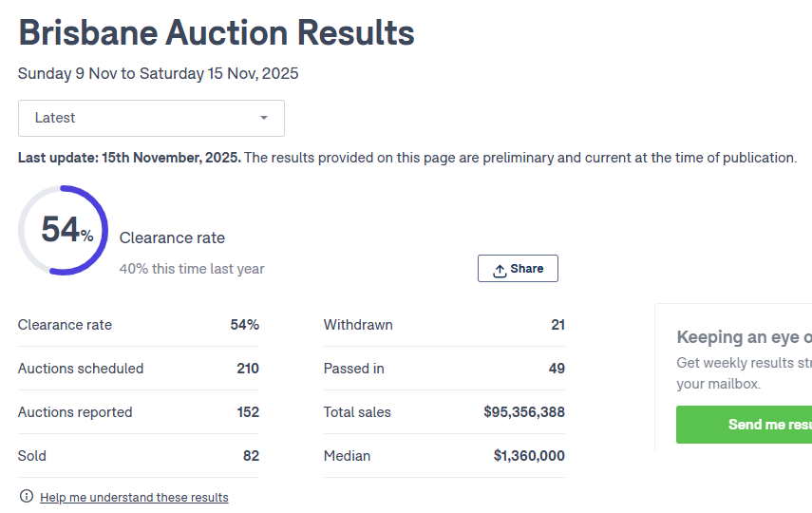Click the Last update date text
Viewport: 812px width, 513px height.
(x=129, y=158)
